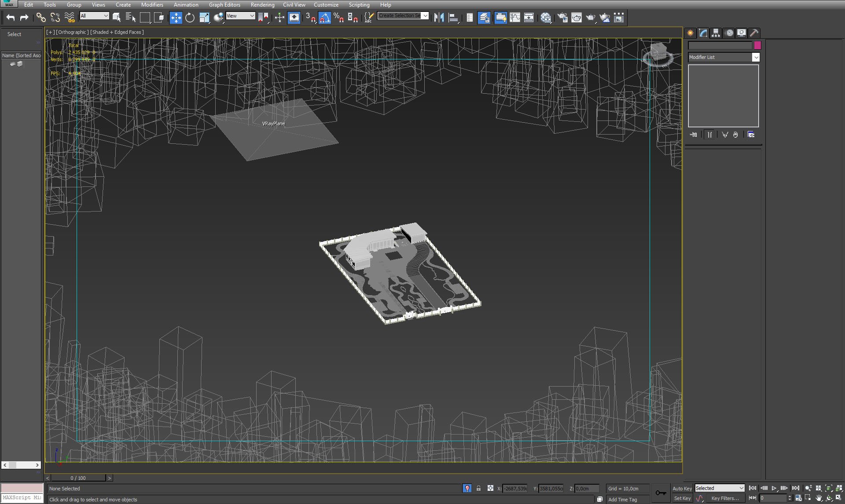Screen dimensions: 845x504
Task: Click the pink object color swatch
Action: click(x=757, y=45)
